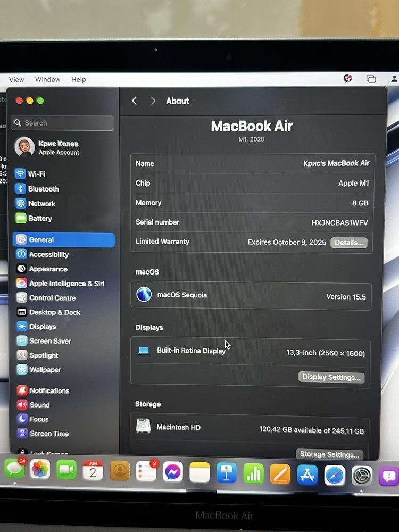The width and height of the screenshot is (399, 532).
Task: Click warranty Details button
Action: click(349, 243)
